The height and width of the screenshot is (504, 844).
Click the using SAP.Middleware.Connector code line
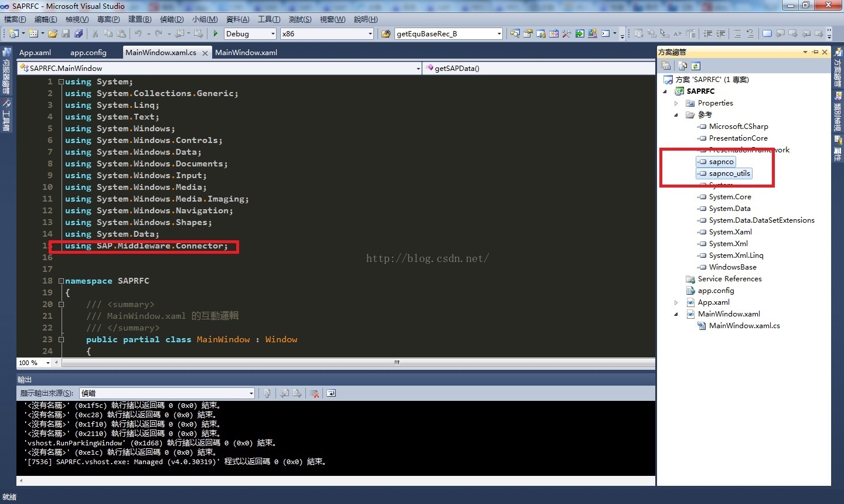(147, 246)
